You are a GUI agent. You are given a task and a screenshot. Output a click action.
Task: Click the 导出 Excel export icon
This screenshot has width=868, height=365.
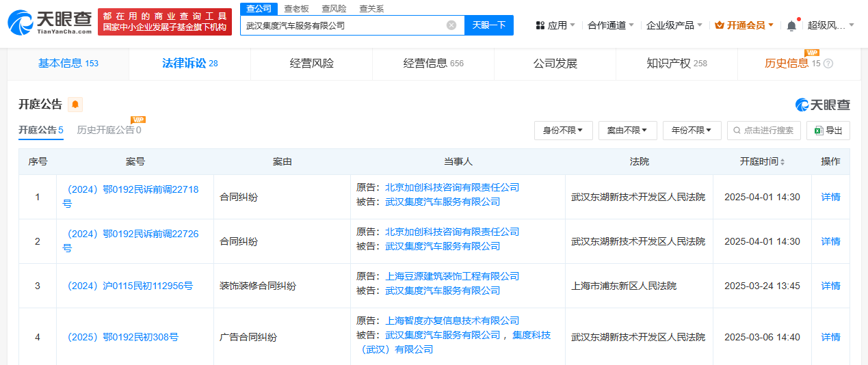(819, 130)
